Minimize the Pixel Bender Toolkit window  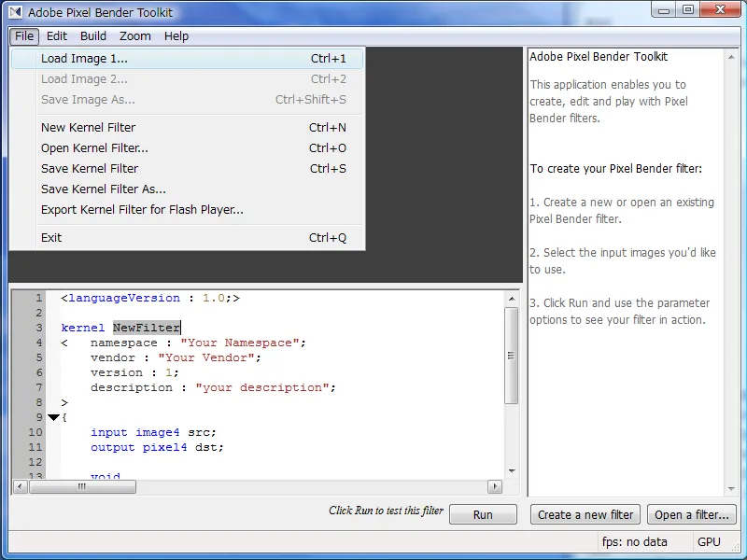pyautogui.click(x=664, y=9)
